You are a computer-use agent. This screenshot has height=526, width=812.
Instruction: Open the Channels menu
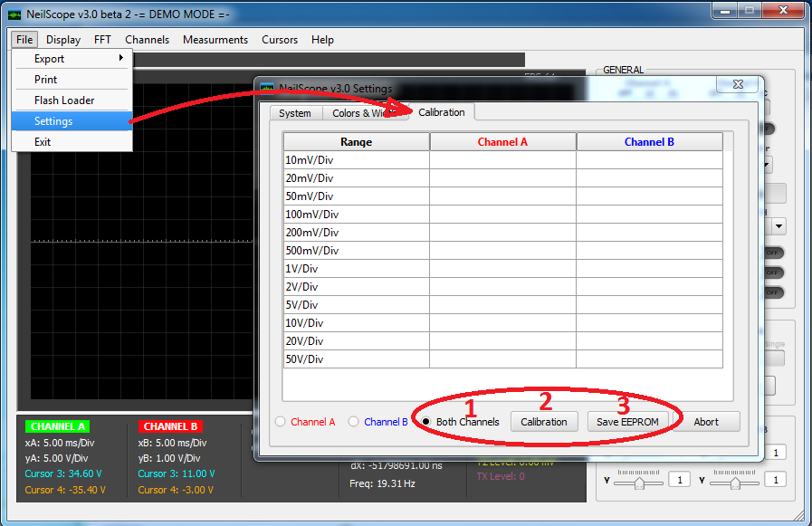pos(147,40)
